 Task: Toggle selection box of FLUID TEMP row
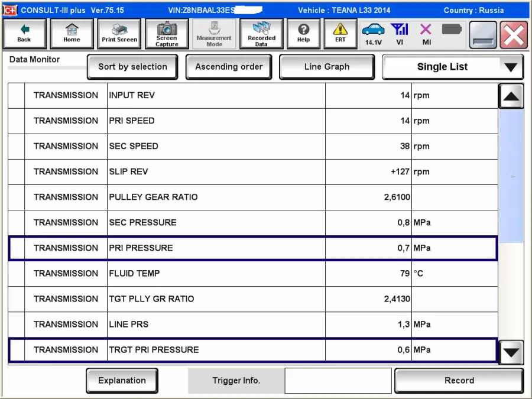pyautogui.click(x=17, y=274)
